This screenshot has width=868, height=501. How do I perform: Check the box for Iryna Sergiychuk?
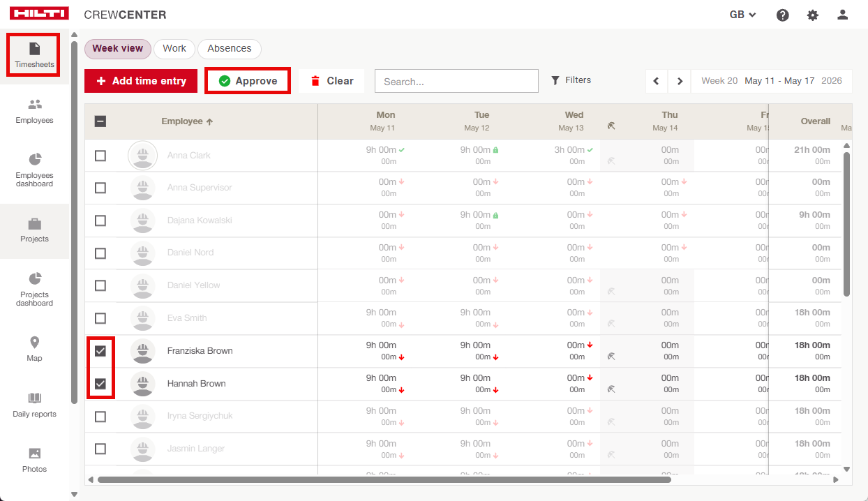point(100,417)
